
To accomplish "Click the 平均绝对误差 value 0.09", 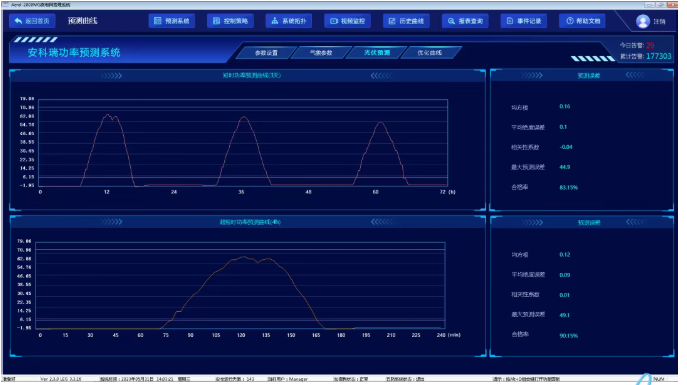I will [x=565, y=275].
